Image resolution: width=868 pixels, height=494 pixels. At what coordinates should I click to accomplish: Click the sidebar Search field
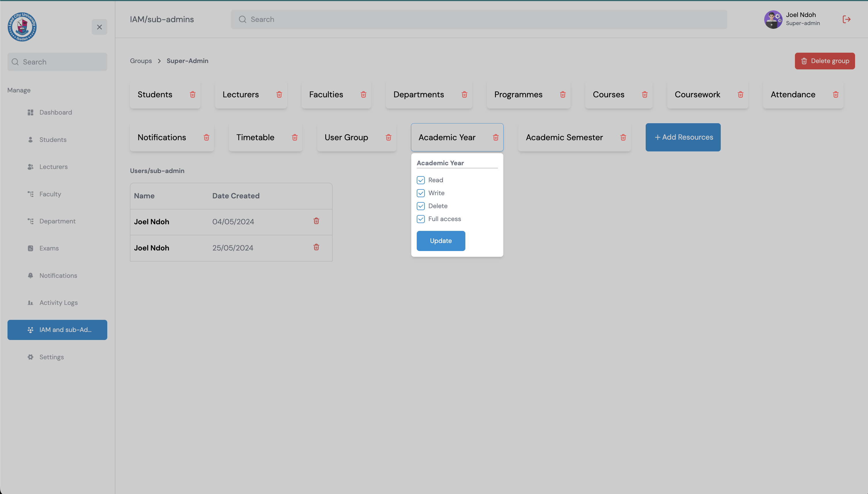pos(57,62)
